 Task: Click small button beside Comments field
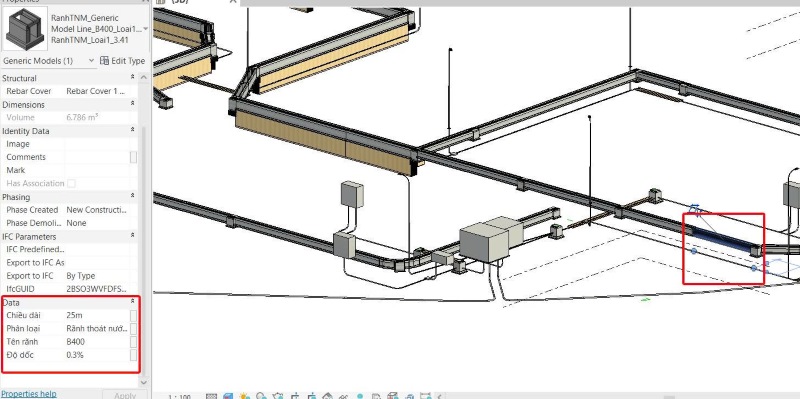tap(133, 157)
